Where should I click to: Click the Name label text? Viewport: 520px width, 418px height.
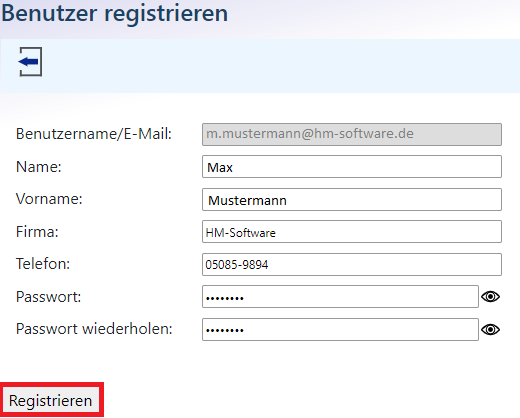tap(39, 167)
